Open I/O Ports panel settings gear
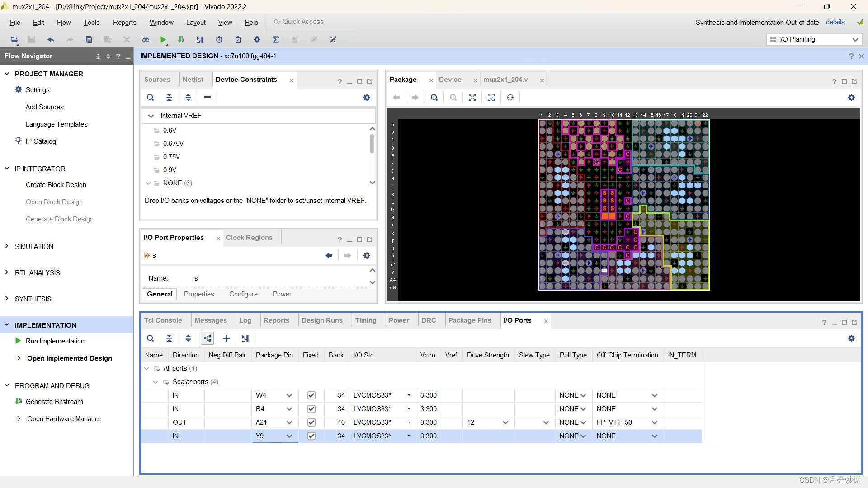 [x=852, y=338]
